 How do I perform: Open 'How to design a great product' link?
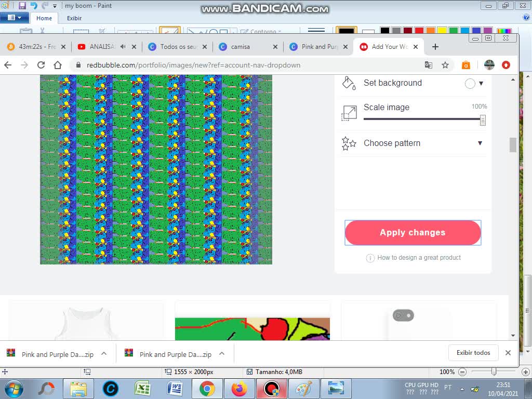pos(419,258)
